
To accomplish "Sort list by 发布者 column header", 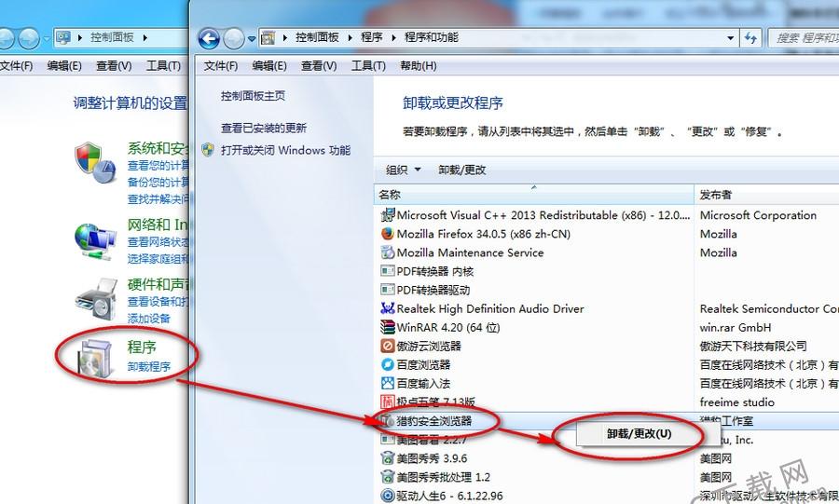I will 767,195.
